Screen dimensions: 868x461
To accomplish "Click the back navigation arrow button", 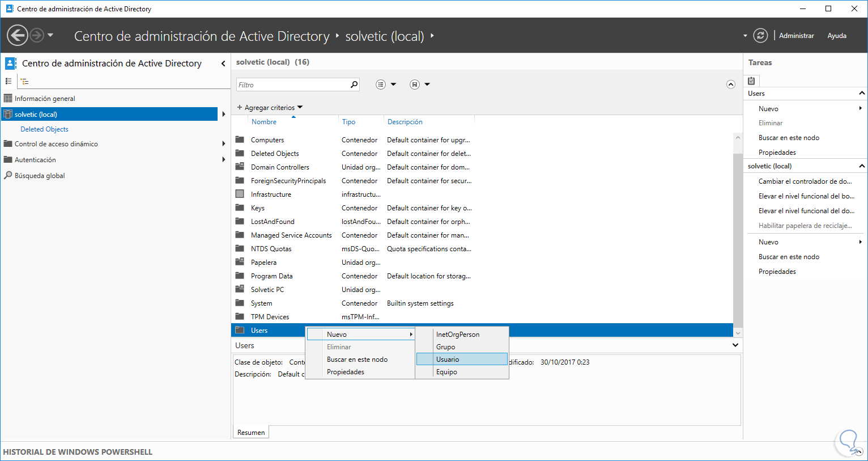I will click(17, 35).
